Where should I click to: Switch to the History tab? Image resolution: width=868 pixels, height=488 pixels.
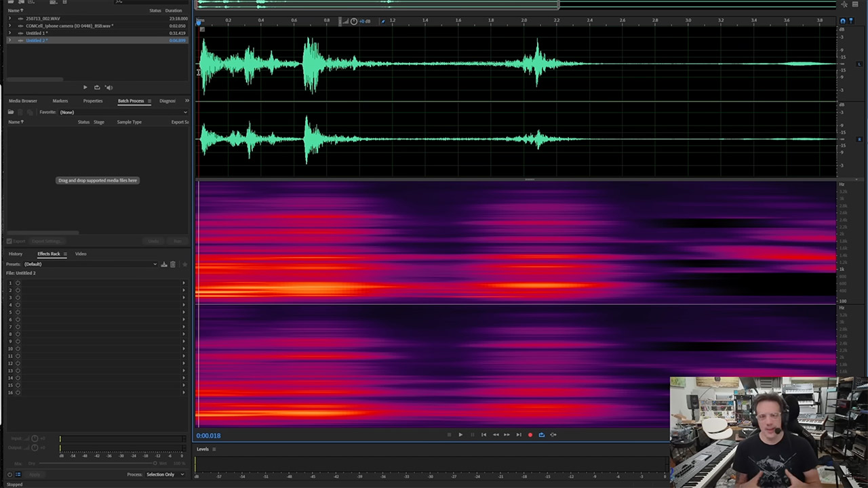(16, 253)
